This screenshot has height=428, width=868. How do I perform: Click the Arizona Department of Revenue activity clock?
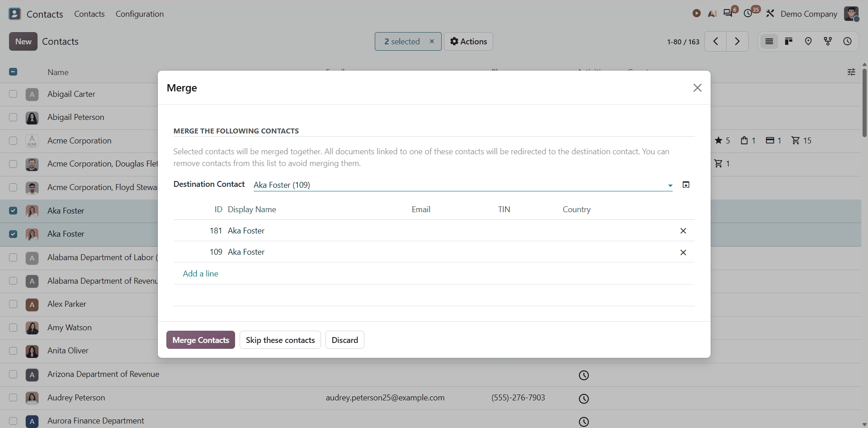tap(584, 375)
